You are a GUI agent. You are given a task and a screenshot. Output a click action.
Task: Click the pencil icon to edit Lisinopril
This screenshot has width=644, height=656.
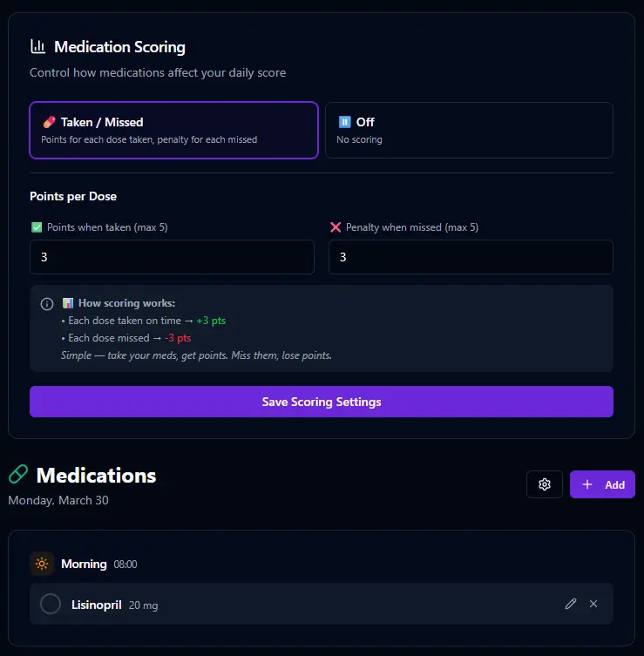[x=571, y=604]
